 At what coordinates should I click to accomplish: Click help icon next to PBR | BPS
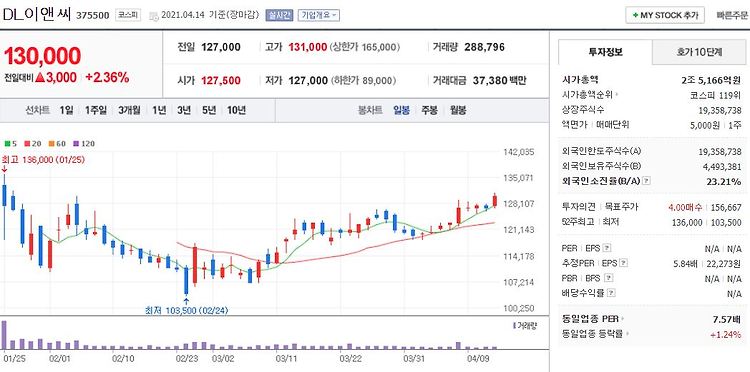click(608, 278)
